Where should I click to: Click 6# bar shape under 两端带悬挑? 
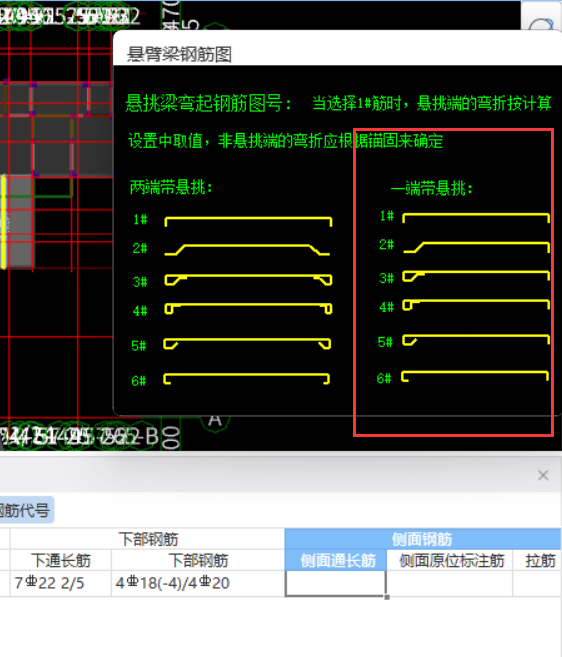246,378
